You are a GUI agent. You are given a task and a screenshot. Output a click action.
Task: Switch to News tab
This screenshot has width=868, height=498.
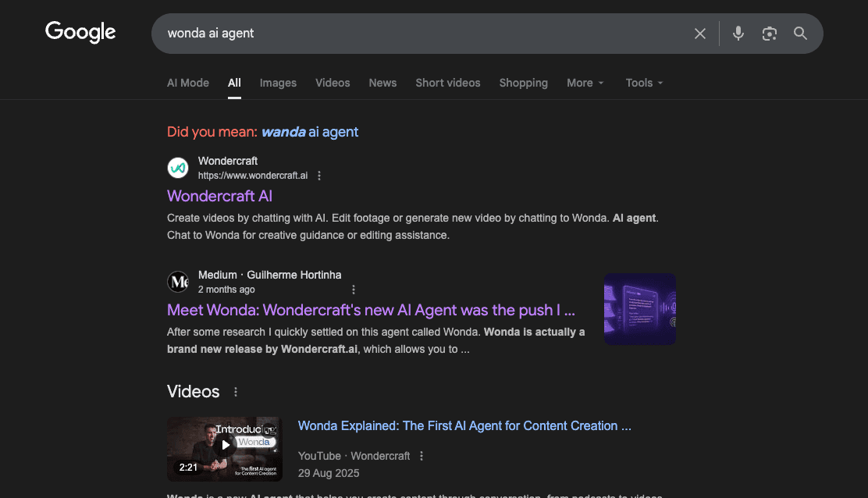click(382, 83)
